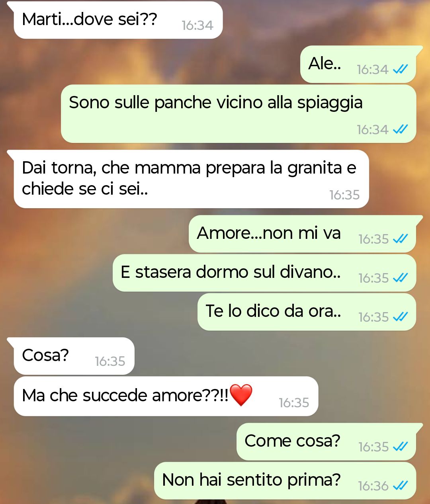Image resolution: width=430 pixels, height=504 pixels.
Task: Tap the read ticks on "Ale.." message
Action: click(400, 69)
